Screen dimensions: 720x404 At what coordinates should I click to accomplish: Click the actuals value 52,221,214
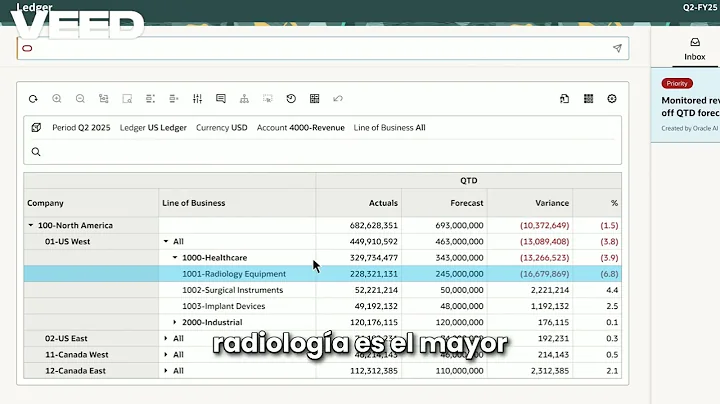click(x=376, y=290)
